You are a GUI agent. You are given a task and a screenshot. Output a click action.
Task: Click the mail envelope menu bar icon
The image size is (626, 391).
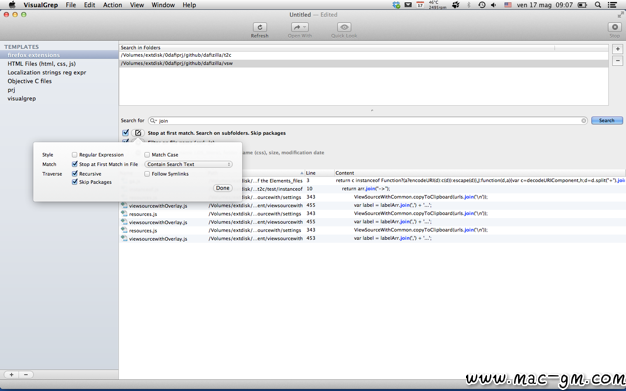tap(408, 5)
